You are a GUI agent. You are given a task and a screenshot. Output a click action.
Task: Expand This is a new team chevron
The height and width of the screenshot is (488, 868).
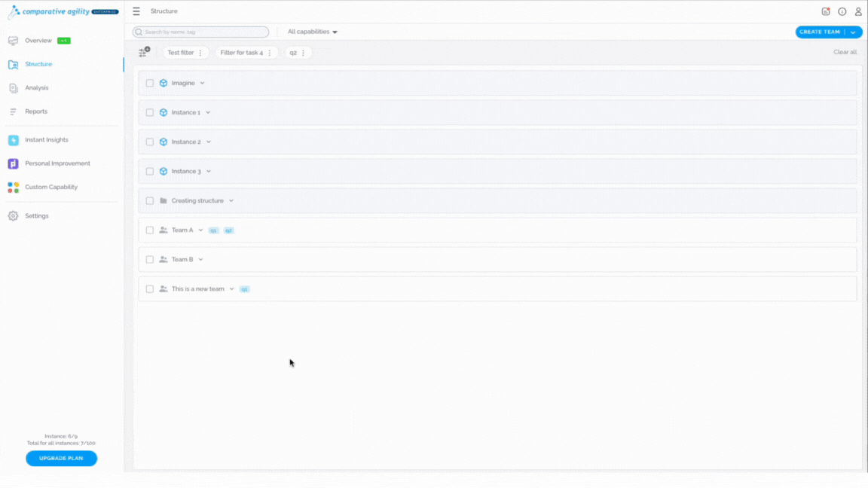[231, 288]
